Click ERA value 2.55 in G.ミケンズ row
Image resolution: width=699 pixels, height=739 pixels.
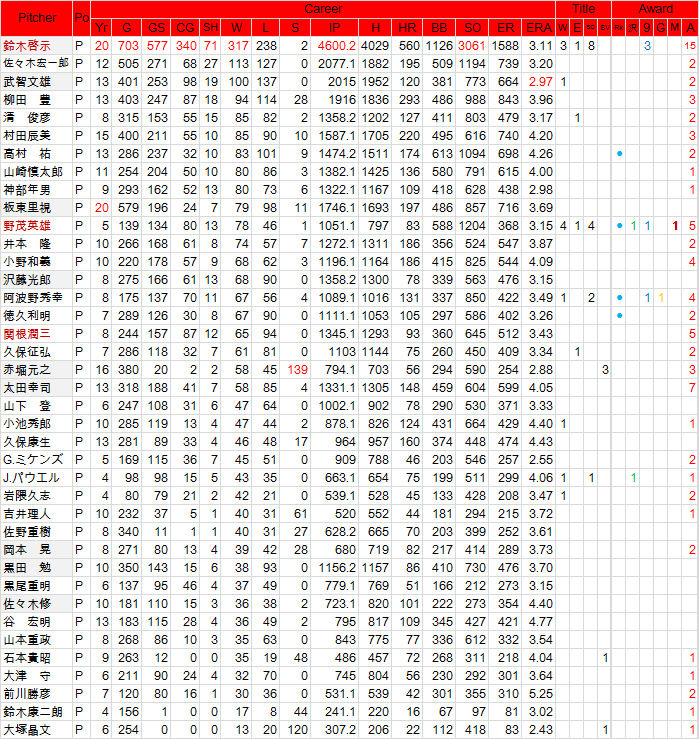click(x=540, y=460)
